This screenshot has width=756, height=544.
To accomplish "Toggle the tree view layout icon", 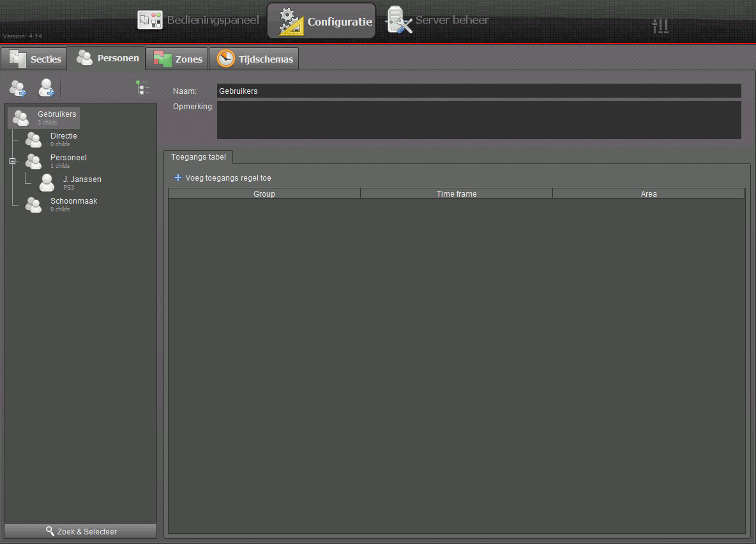I will point(142,87).
